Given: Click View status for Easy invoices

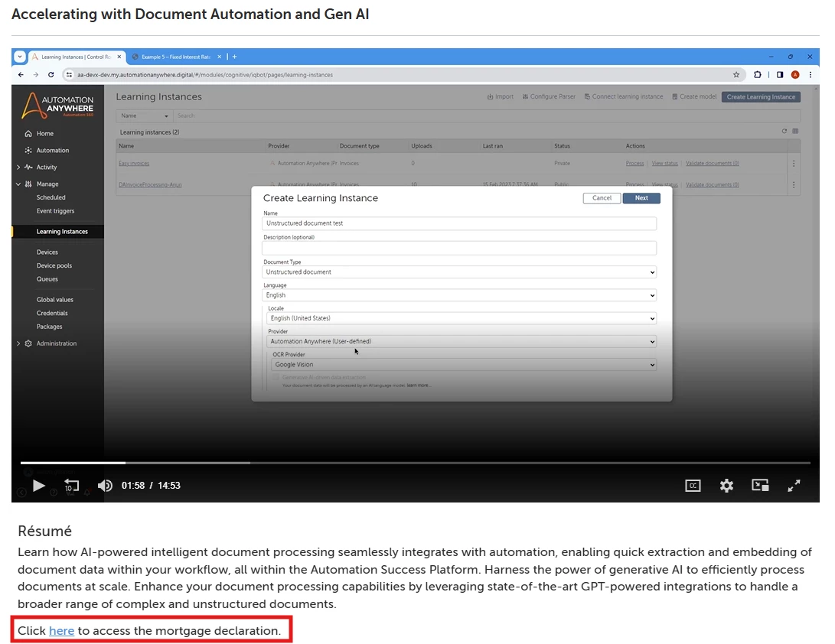Looking at the screenshot, I should (x=664, y=164).
